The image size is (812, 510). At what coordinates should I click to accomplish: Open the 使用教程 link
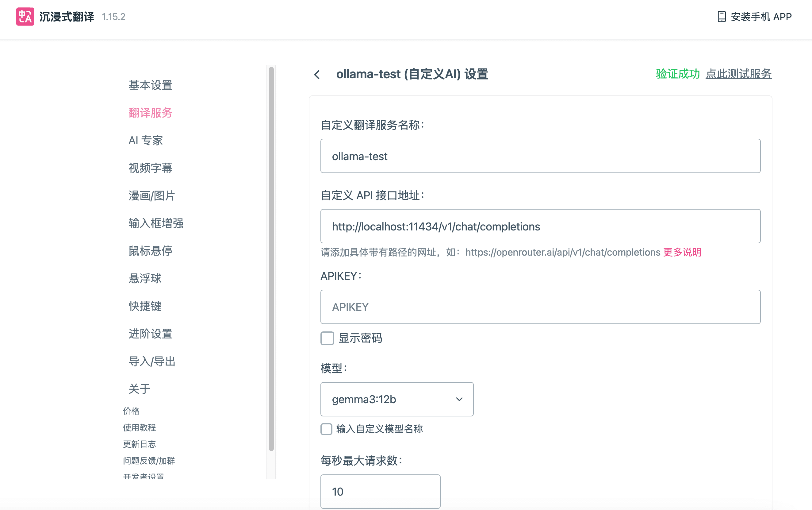coord(139,427)
